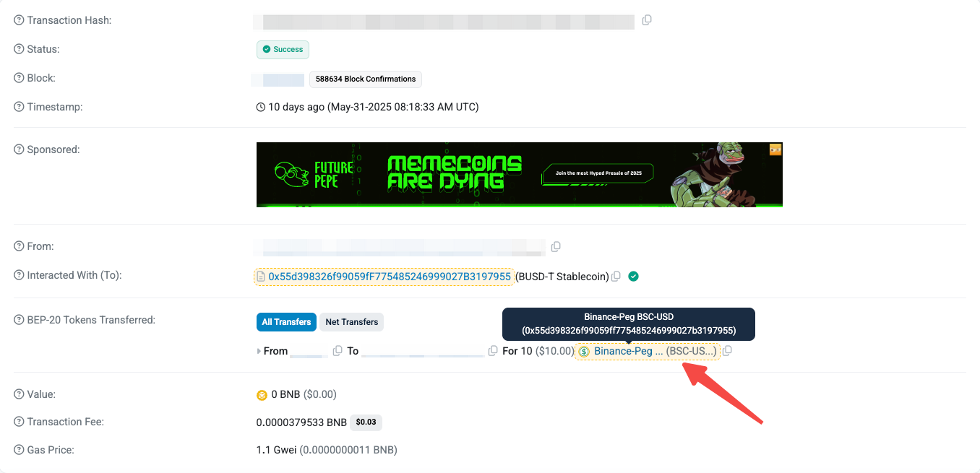Image resolution: width=980 pixels, height=473 pixels.
Task: Copy the transfer recipient address
Action: pyautogui.click(x=493, y=351)
